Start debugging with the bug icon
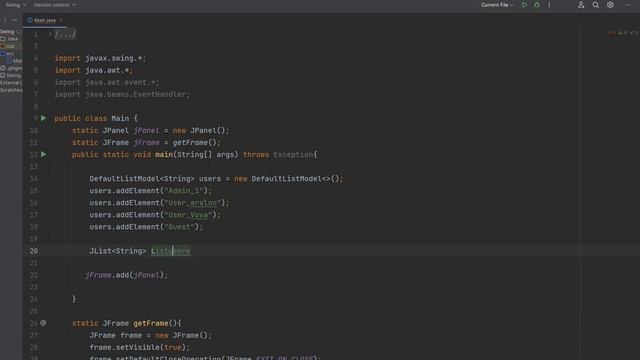Screen dimensions: 640x360 click(537, 5)
